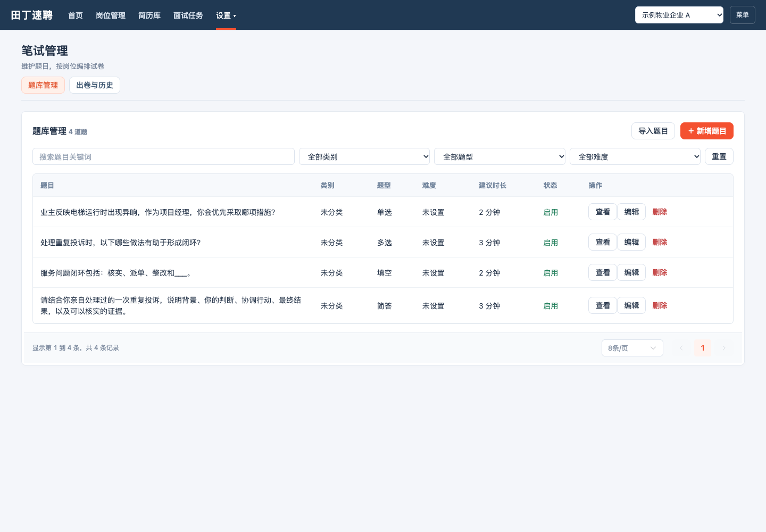The height and width of the screenshot is (532, 766).
Task: Edit the 处理重复投诉 multi-choice question
Action: click(x=631, y=242)
